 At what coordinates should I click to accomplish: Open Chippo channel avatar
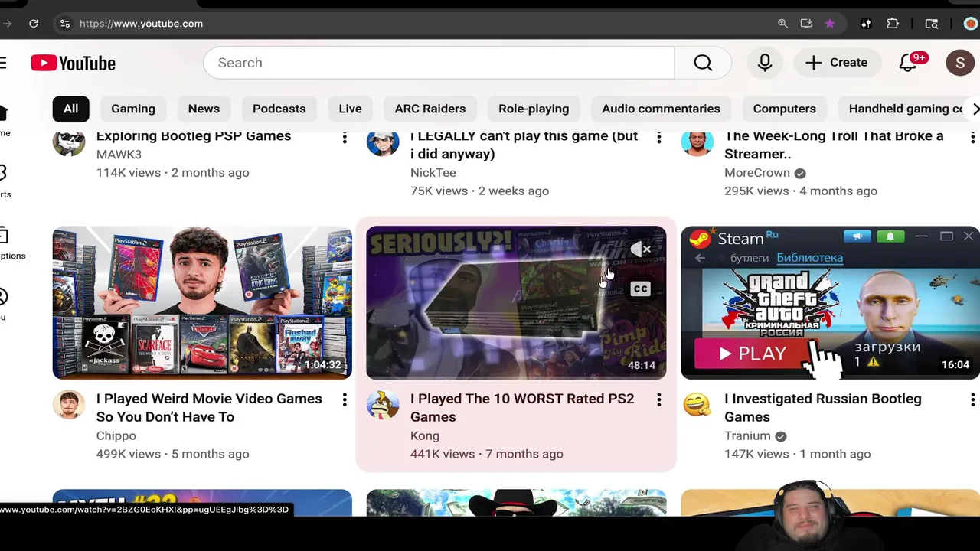click(69, 403)
